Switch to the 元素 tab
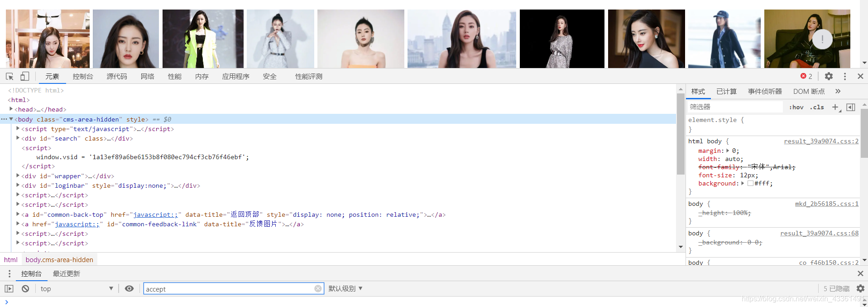868x307 pixels. pos(52,76)
